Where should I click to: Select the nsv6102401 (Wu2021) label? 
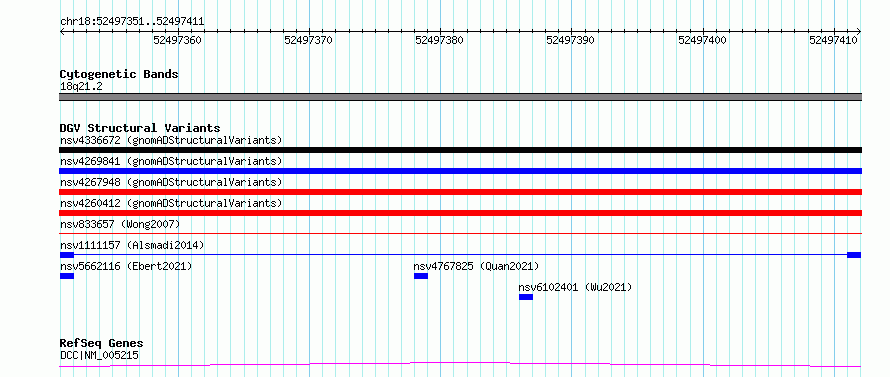pyautogui.click(x=575, y=287)
